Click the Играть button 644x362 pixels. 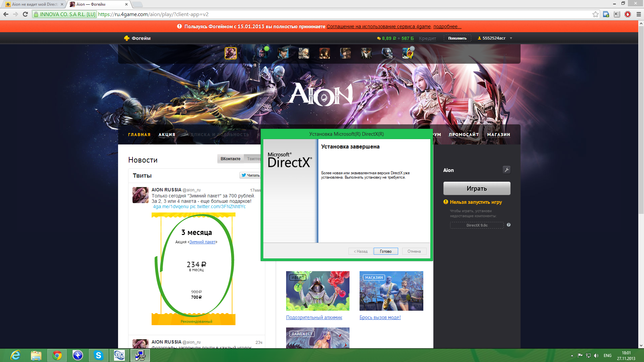(x=477, y=188)
